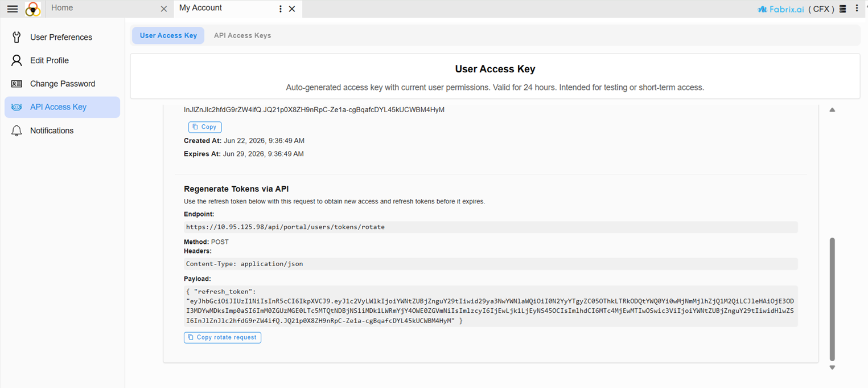Open Notifications in the sidebar
The width and height of the screenshot is (868, 388).
(x=62, y=130)
